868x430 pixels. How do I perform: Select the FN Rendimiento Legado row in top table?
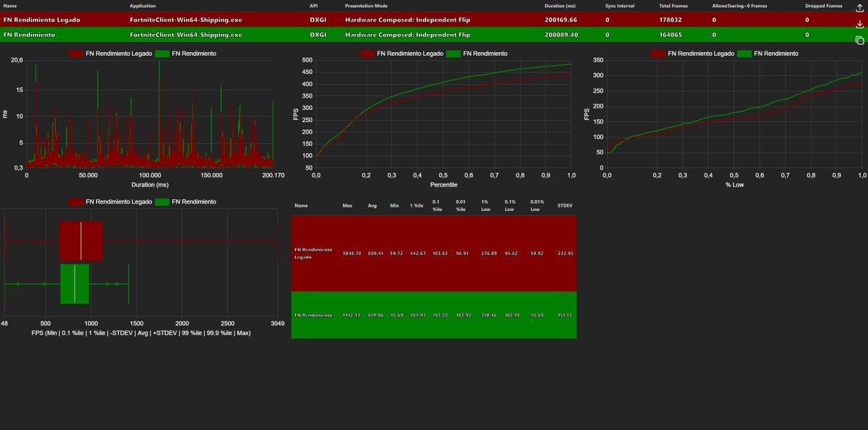point(434,20)
